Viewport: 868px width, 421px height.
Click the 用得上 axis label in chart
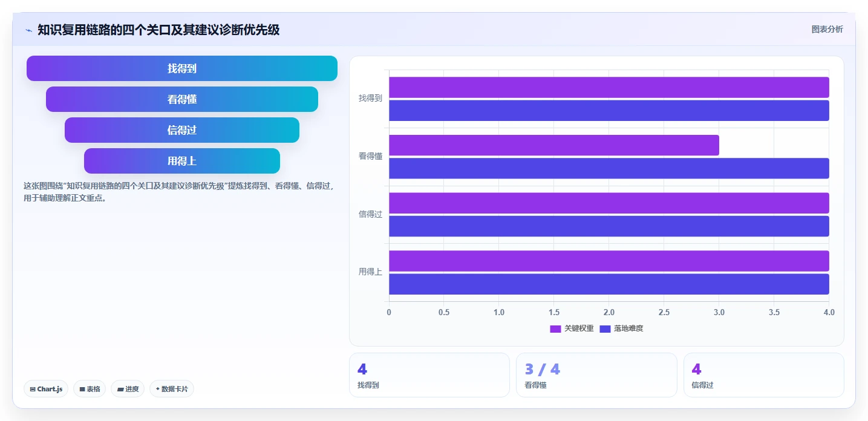(x=370, y=272)
